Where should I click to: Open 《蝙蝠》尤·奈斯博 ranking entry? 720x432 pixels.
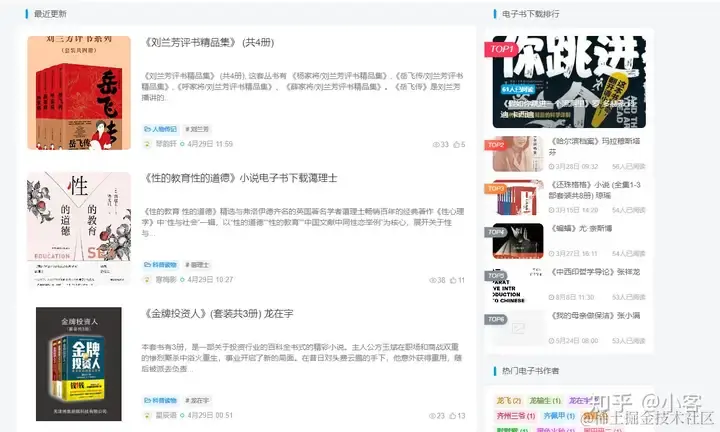581,229
